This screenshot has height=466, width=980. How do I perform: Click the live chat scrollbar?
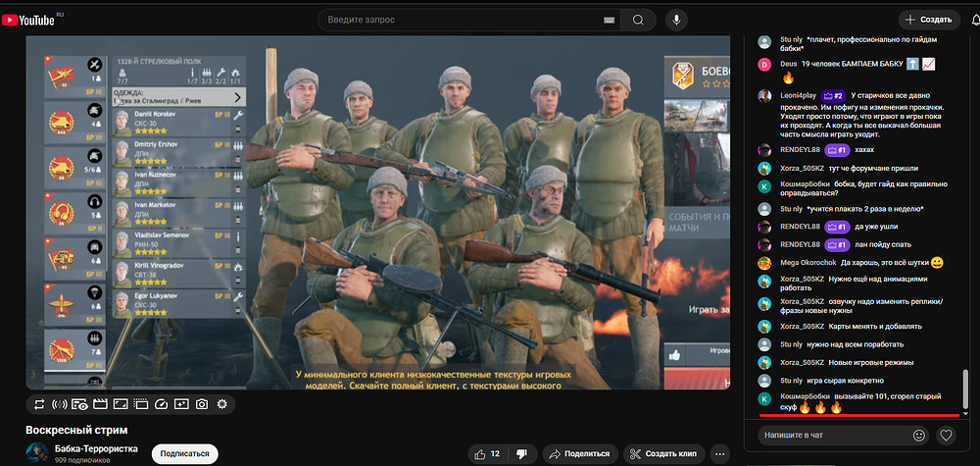click(965, 392)
